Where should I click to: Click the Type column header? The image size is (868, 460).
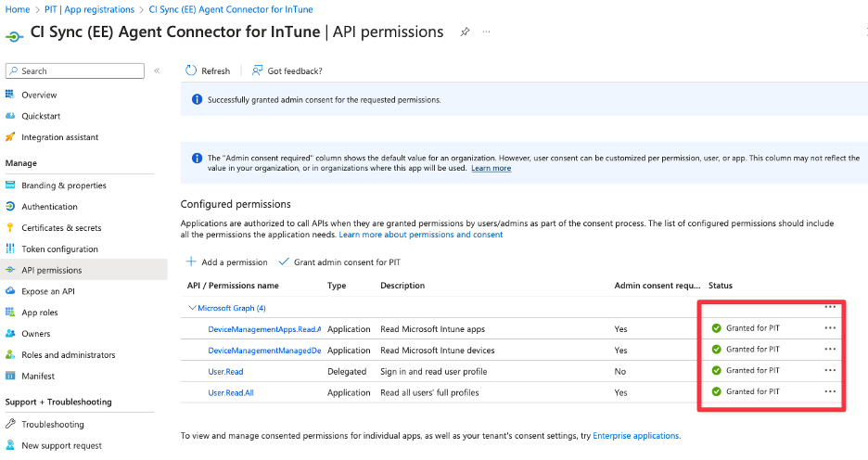(337, 285)
